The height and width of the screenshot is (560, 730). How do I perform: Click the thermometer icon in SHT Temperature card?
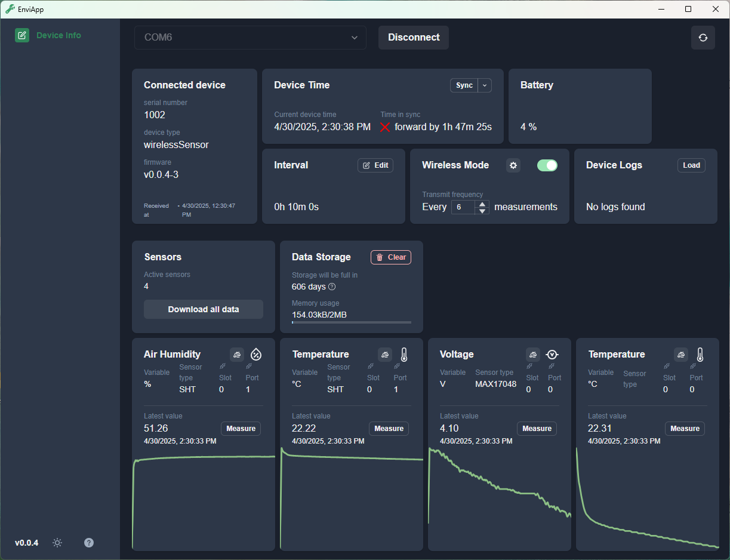coord(404,355)
